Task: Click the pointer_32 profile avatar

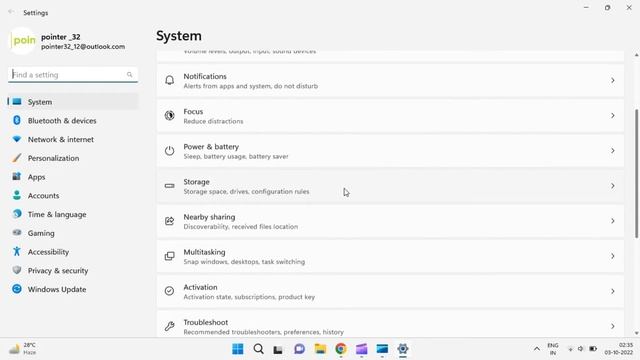Action: tap(23, 41)
